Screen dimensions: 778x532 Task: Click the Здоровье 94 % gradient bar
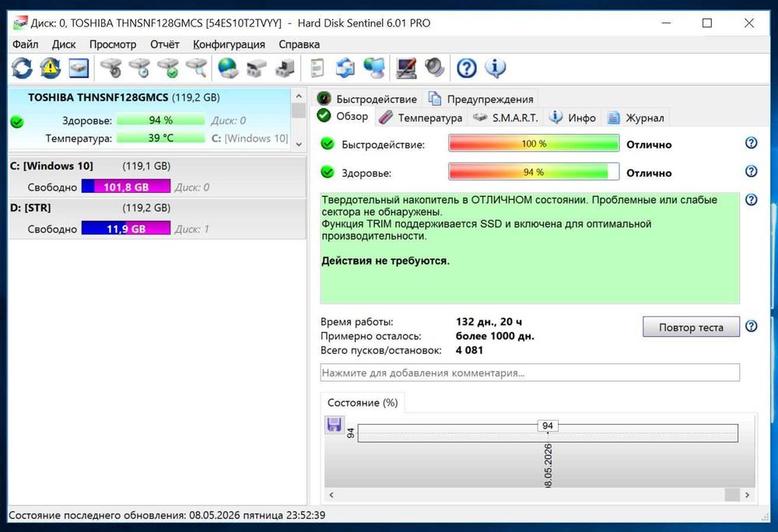coord(534,172)
